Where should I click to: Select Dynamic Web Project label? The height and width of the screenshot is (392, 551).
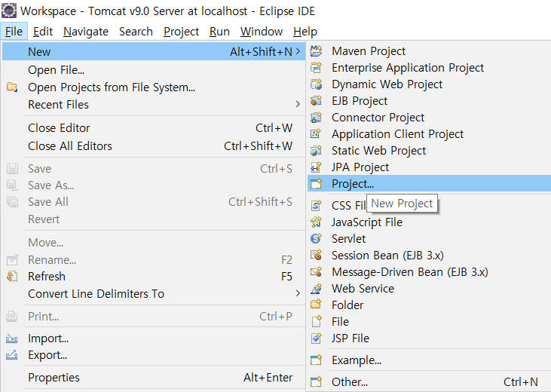click(387, 84)
